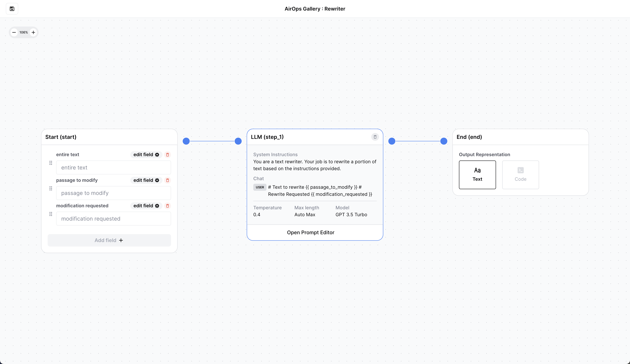Open edit field settings for passage to modify
The width and height of the screenshot is (630, 364).
tap(146, 180)
